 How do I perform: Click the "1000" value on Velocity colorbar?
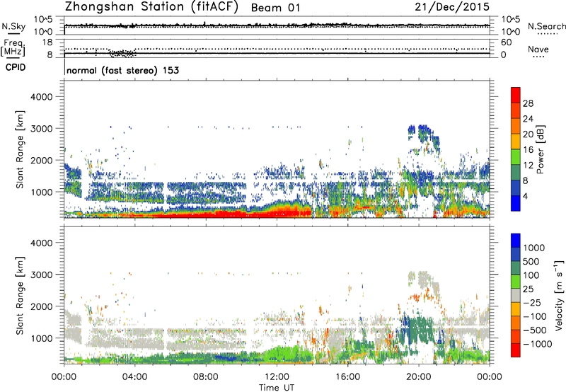click(x=534, y=248)
